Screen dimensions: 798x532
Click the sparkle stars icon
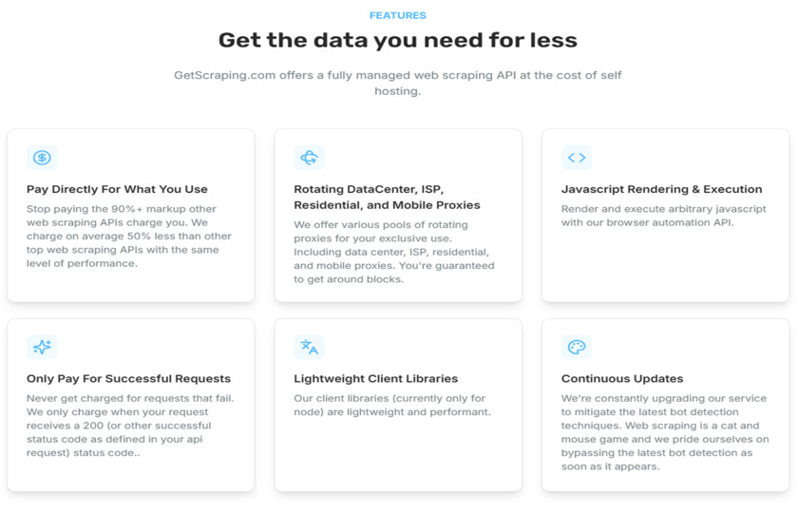coord(42,347)
